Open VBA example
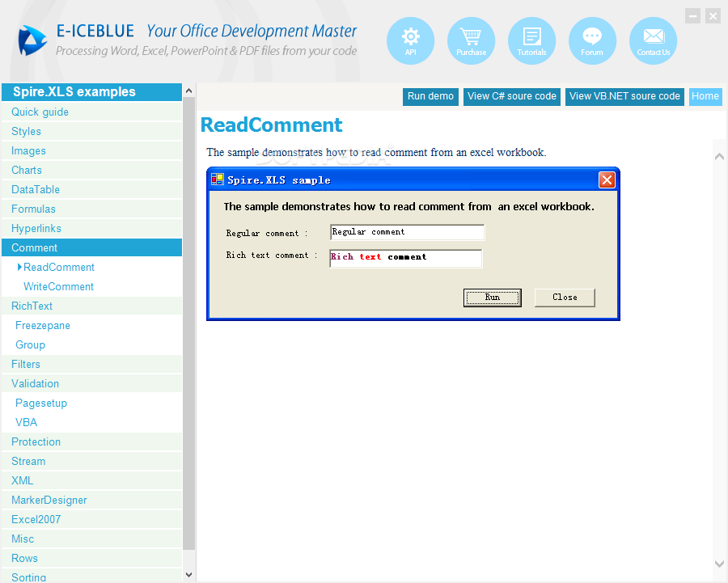 click(26, 422)
